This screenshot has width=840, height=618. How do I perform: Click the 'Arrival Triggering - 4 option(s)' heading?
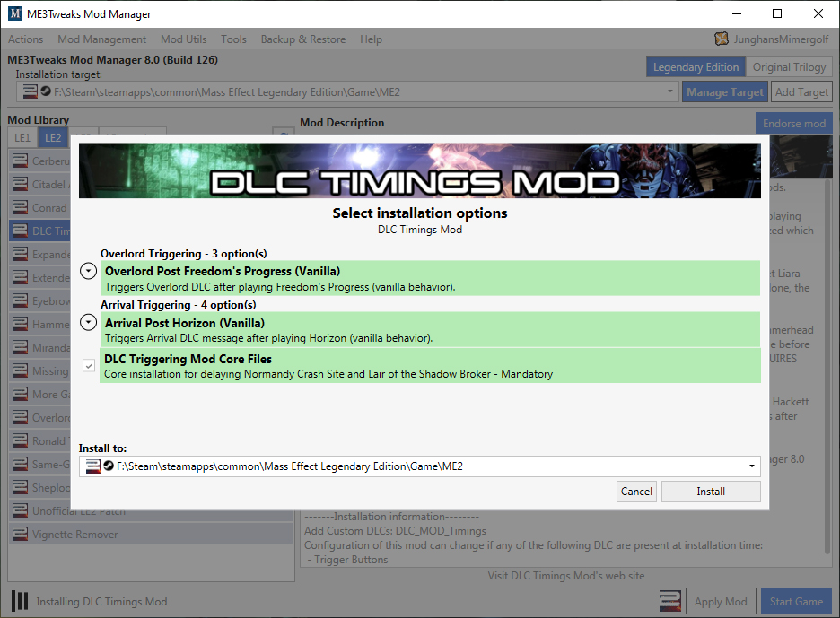[179, 305]
